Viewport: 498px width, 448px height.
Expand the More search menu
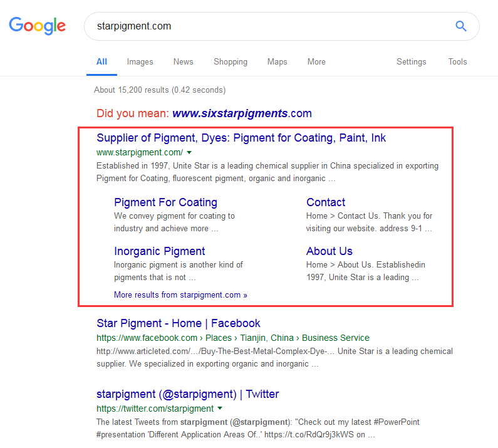[316, 61]
